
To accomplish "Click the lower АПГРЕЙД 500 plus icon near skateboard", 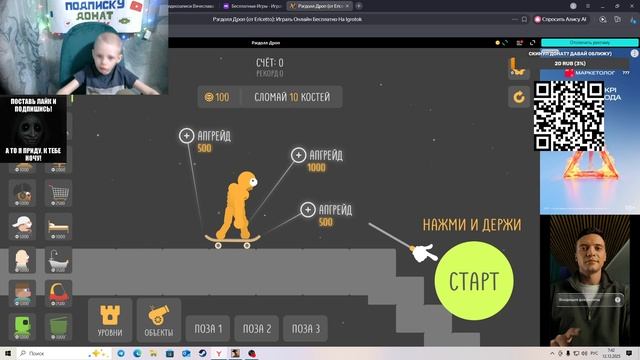I will 308,210.
